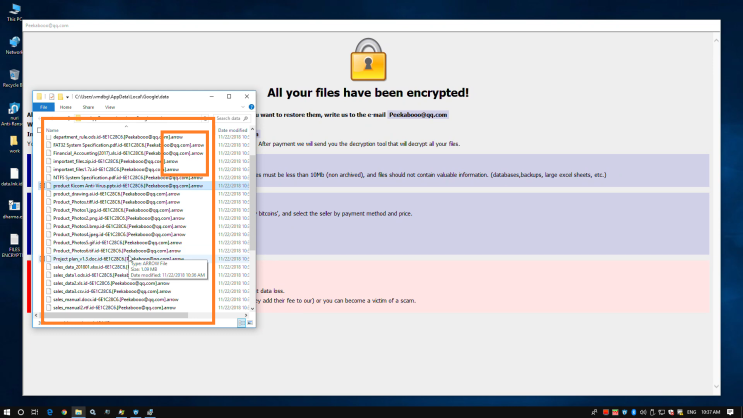Open the Windows Start menu

pos(7,412)
